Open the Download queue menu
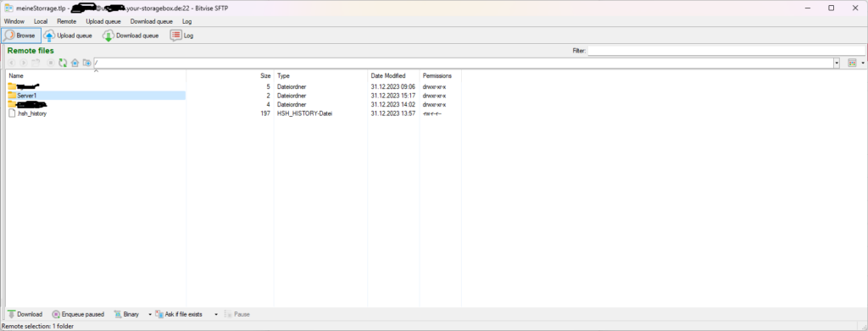This screenshot has height=331, width=868. point(151,21)
